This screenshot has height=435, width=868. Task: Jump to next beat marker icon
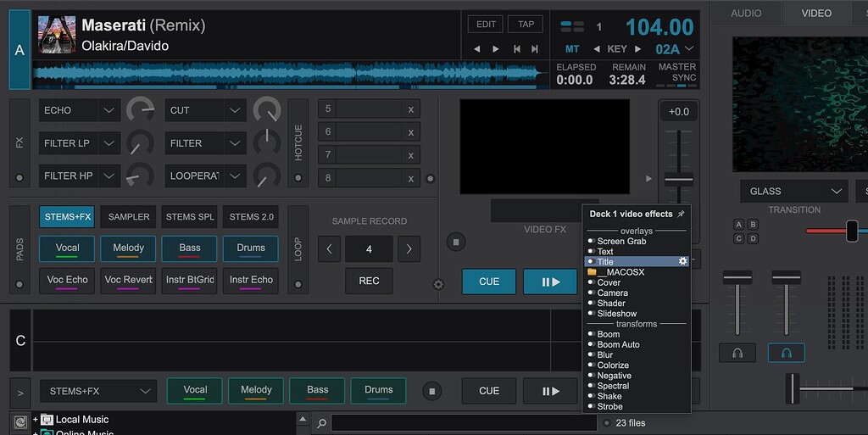click(x=535, y=49)
